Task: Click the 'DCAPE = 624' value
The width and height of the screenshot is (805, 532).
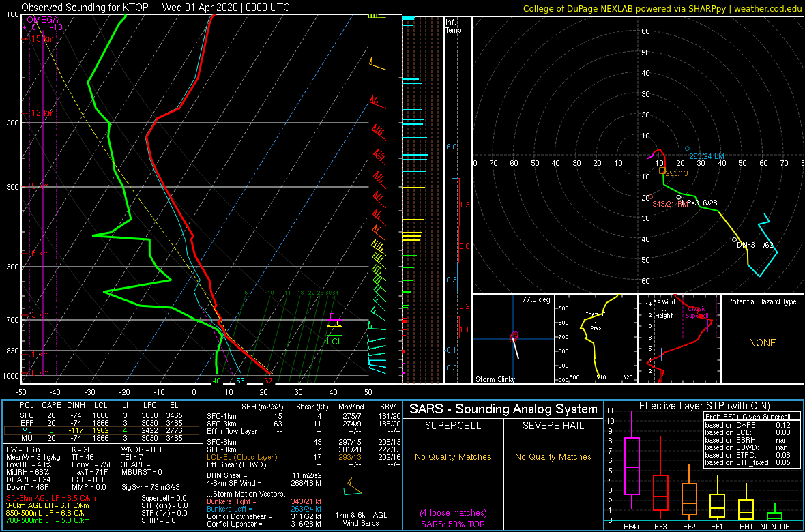Action: 27,479
